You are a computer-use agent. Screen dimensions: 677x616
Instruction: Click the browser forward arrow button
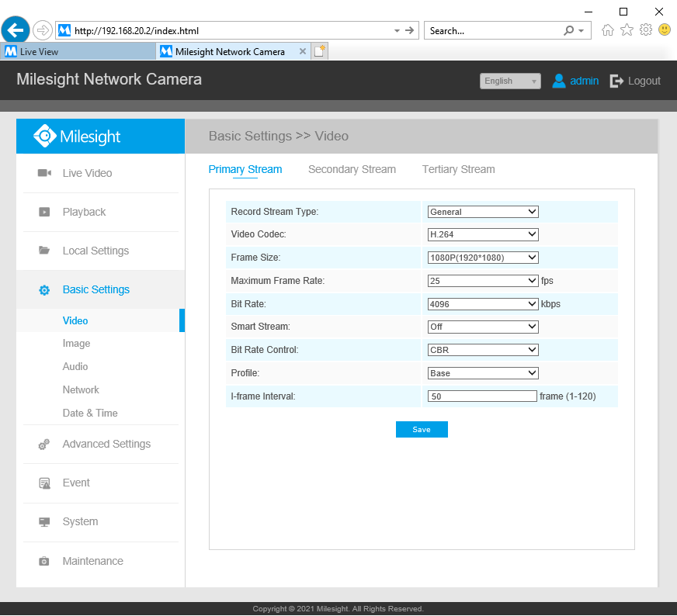point(42,30)
